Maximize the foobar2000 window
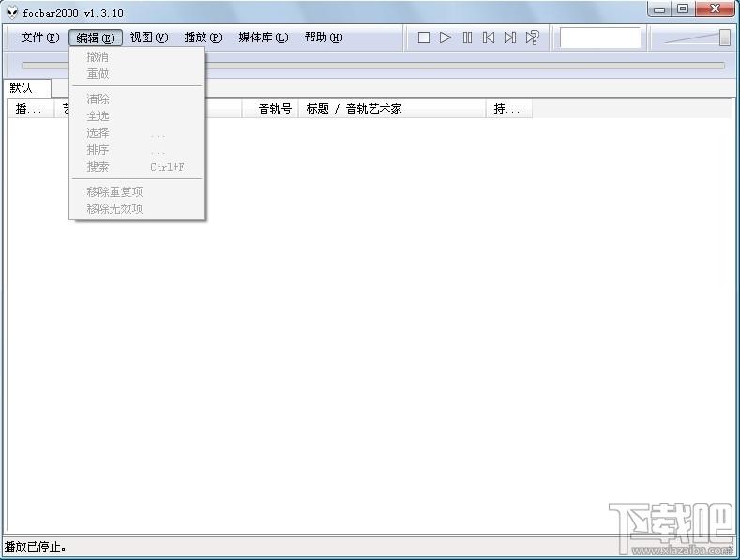The height and width of the screenshot is (560, 740). point(683,9)
